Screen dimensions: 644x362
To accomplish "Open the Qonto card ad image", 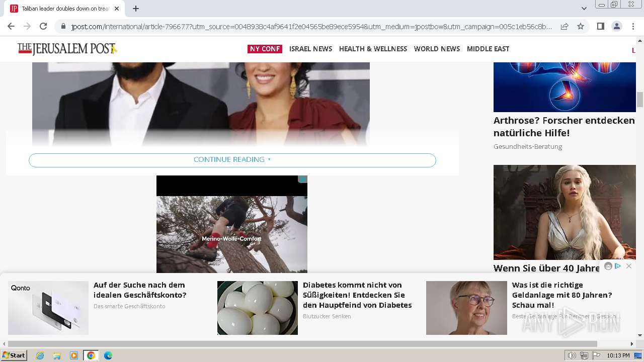I will click(48, 308).
